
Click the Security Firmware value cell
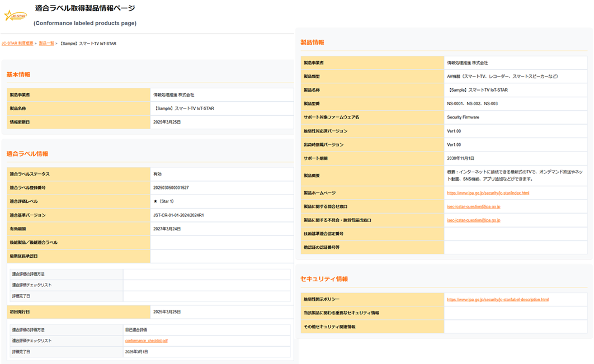click(463, 117)
